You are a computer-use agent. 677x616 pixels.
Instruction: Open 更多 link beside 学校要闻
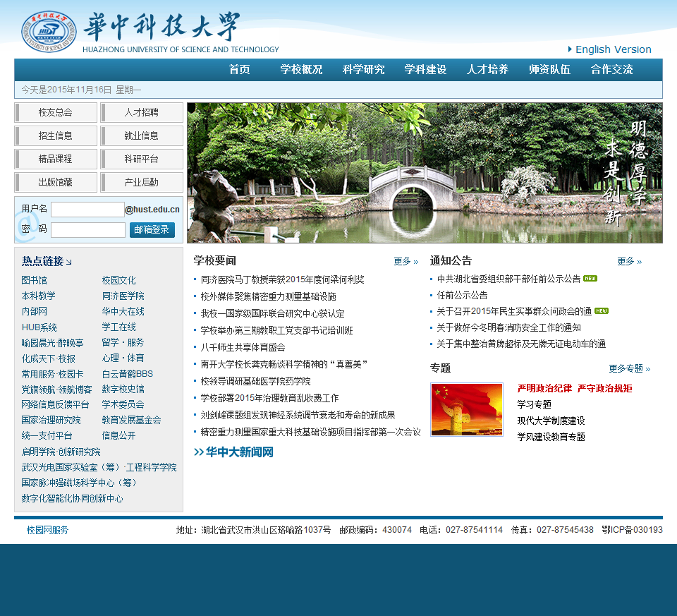tap(406, 261)
